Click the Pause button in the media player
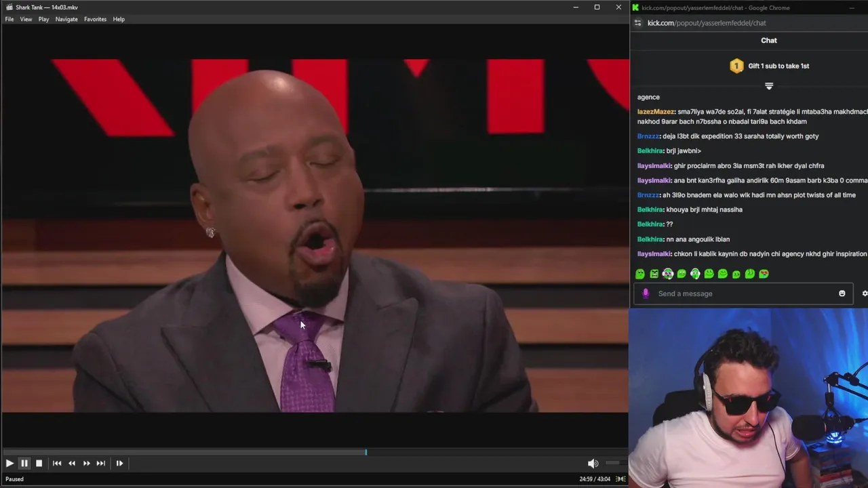Screen dimensions: 868x488 click(x=24, y=464)
